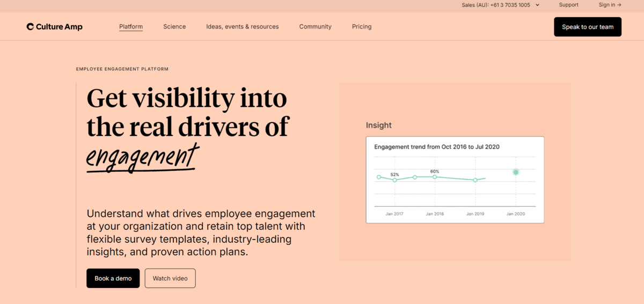The image size is (644, 304).
Task: Click the Engagement trend chart title
Action: pyautogui.click(x=437, y=147)
